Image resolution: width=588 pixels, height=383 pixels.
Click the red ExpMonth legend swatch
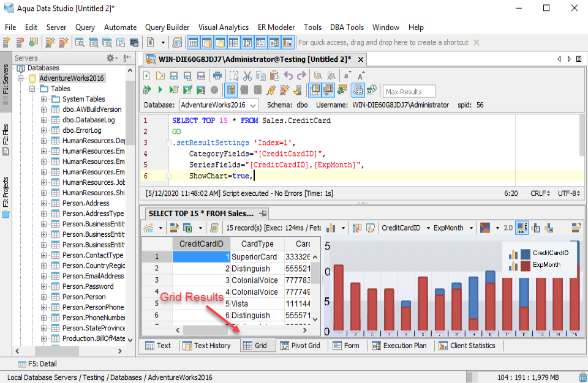(526, 266)
